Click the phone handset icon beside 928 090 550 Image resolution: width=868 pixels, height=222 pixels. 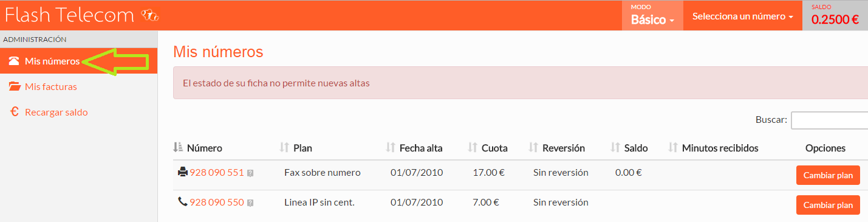coord(182,202)
